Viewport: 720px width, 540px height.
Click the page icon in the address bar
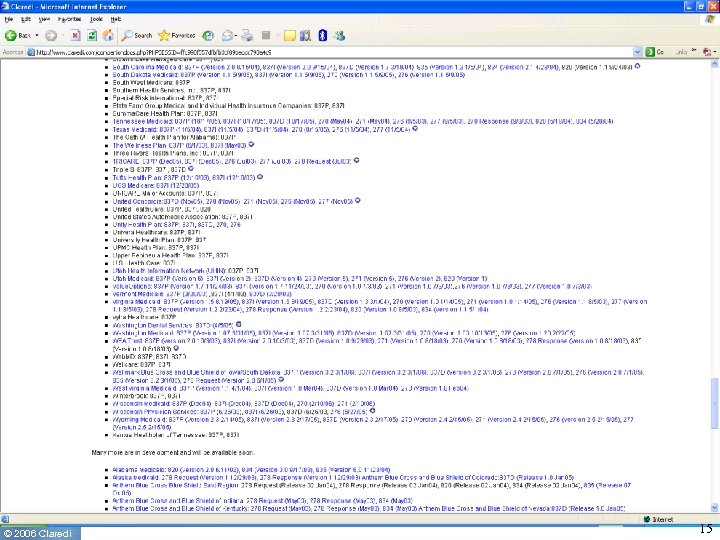[31, 52]
